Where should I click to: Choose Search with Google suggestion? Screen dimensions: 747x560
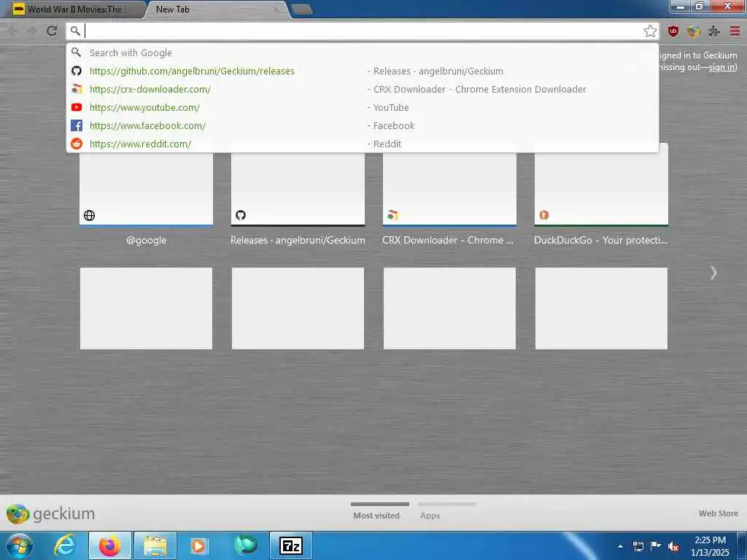pyautogui.click(x=362, y=52)
